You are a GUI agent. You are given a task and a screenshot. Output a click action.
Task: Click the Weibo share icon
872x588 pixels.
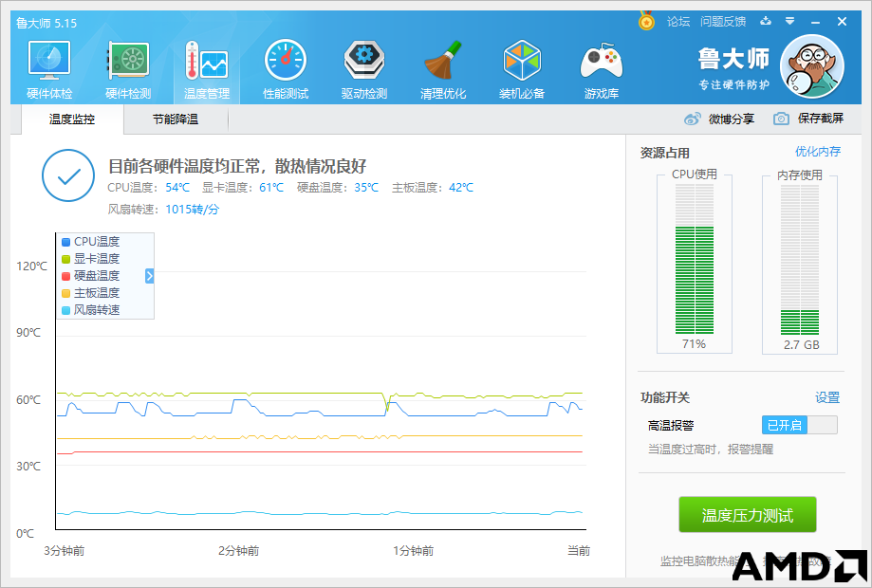click(693, 119)
